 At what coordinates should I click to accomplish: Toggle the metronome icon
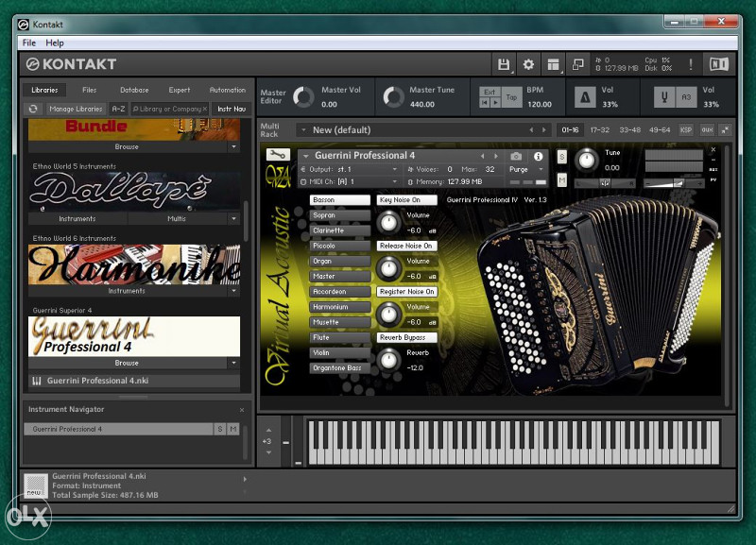[x=585, y=97]
